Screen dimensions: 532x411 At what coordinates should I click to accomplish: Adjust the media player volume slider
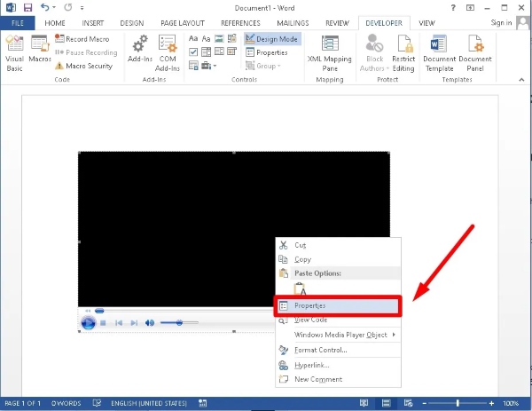(180, 323)
